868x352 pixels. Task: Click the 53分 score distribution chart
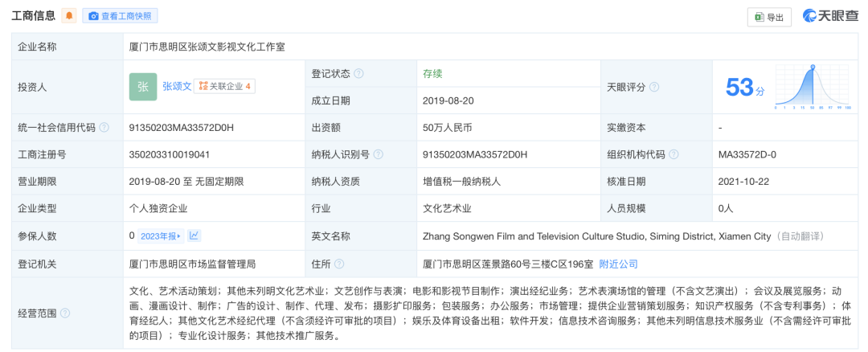pos(812,87)
